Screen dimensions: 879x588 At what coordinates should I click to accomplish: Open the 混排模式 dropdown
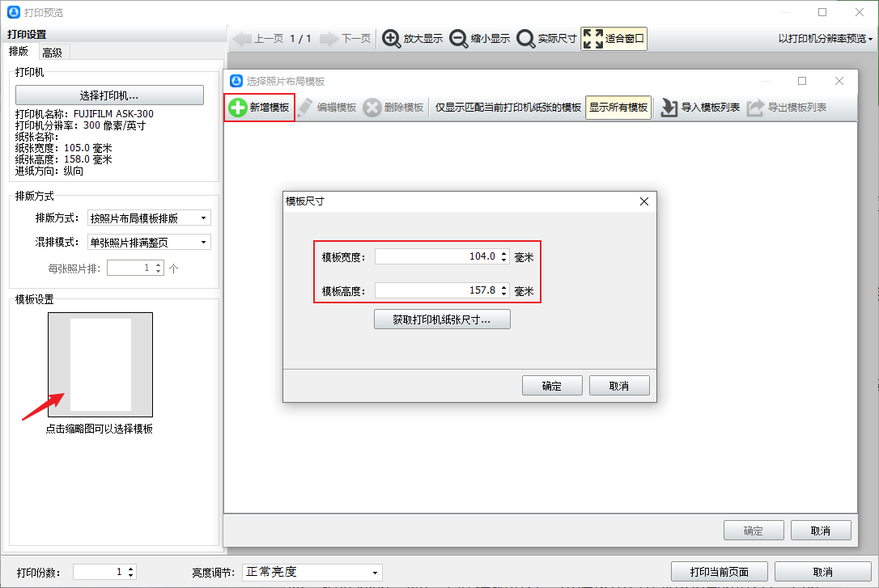[x=149, y=242]
